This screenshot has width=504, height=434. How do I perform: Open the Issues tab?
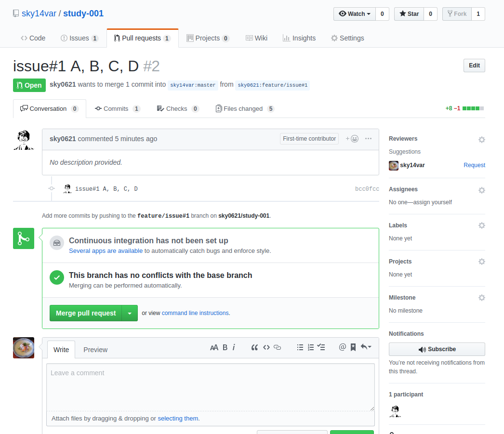click(79, 38)
